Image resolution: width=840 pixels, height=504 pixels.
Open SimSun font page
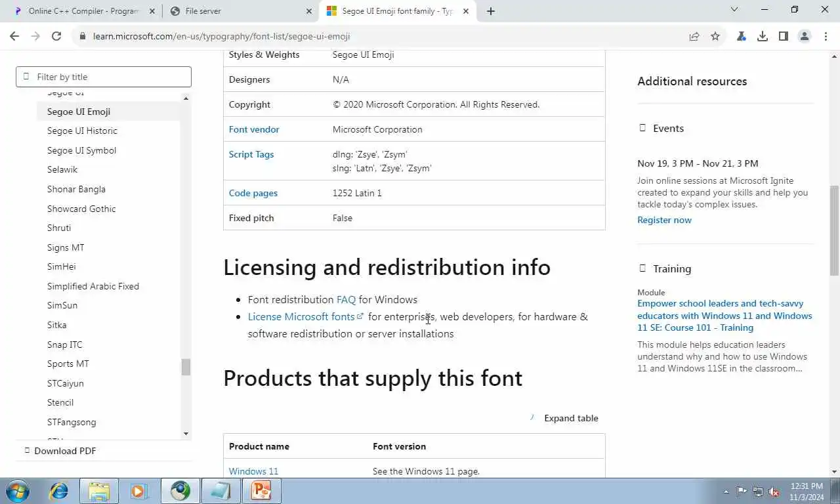62,305
